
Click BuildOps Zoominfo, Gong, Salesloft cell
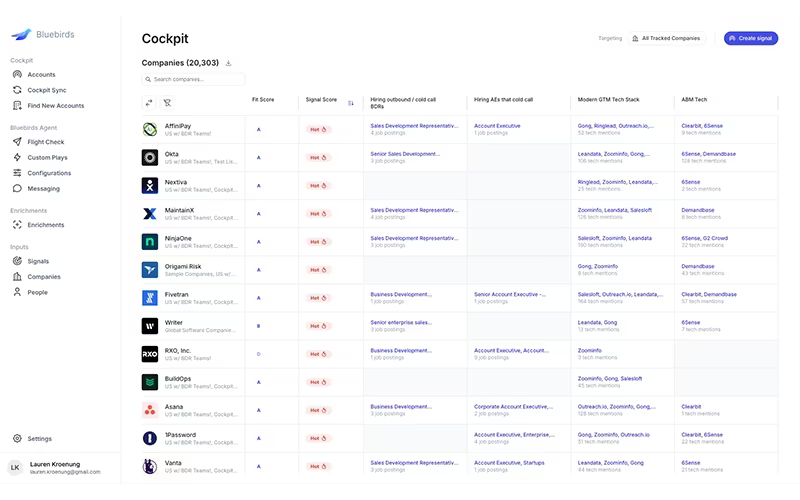(x=610, y=379)
